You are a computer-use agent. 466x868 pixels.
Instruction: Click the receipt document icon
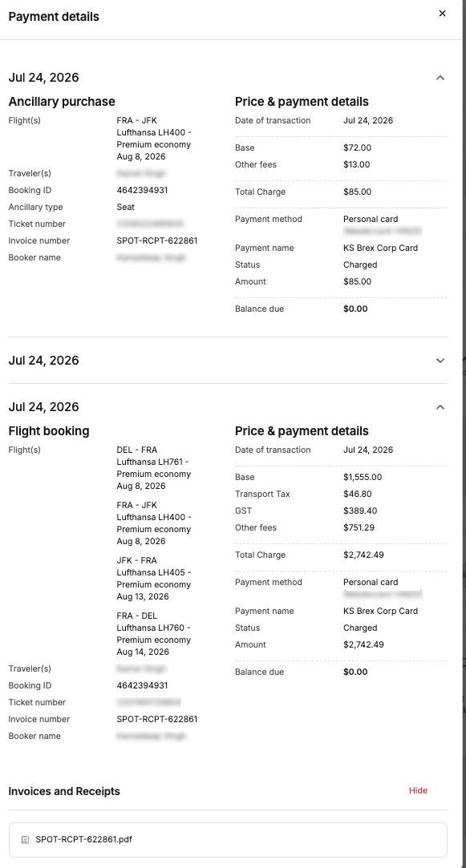[x=26, y=840]
